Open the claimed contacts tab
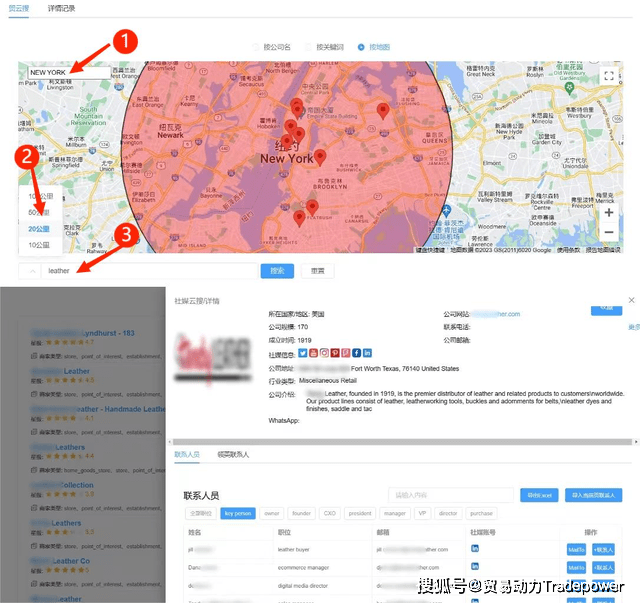The height and width of the screenshot is (603, 640). (233, 454)
